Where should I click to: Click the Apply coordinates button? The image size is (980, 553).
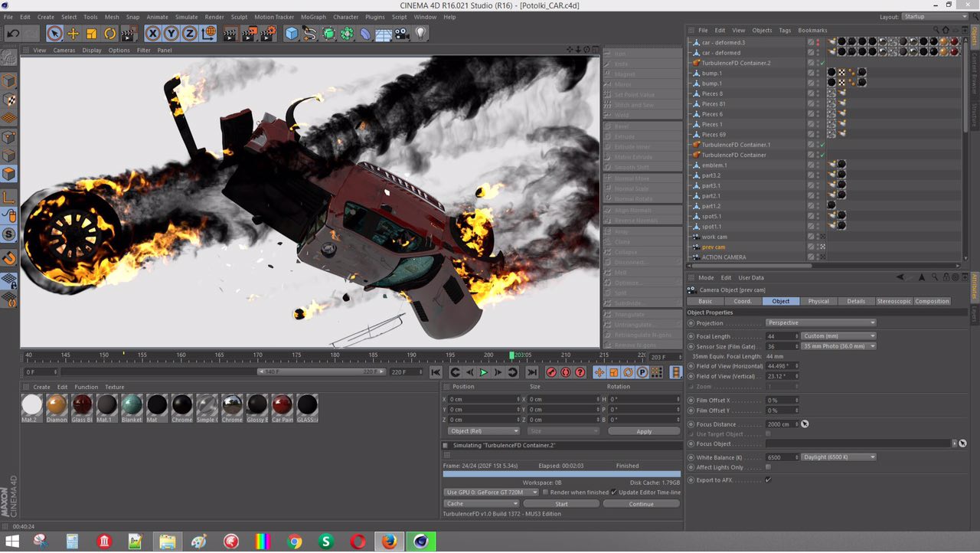click(644, 431)
